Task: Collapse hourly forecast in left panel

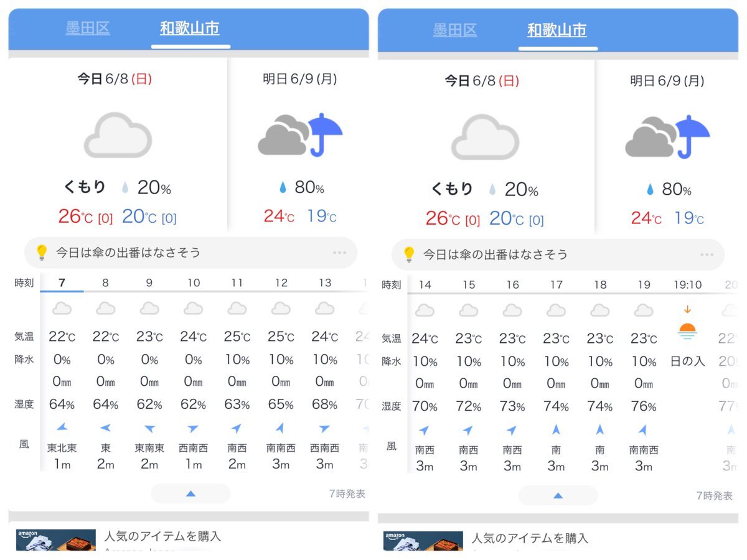Action: [x=190, y=493]
